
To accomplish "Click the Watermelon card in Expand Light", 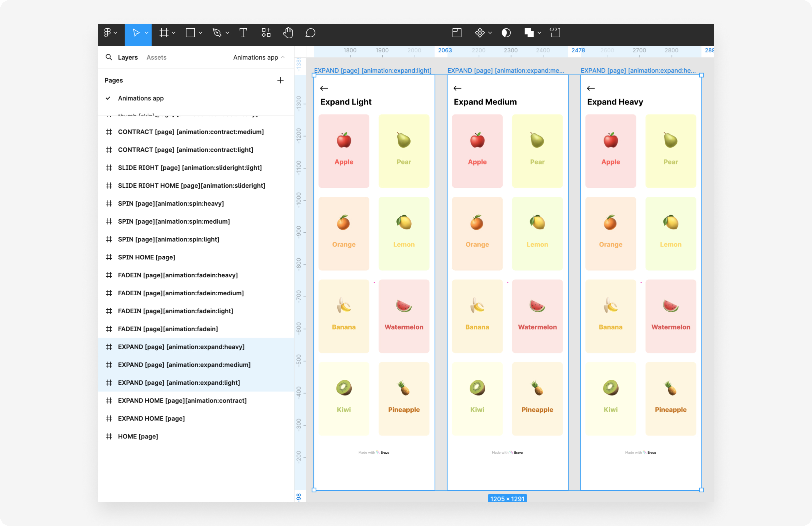I will pyautogui.click(x=404, y=316).
